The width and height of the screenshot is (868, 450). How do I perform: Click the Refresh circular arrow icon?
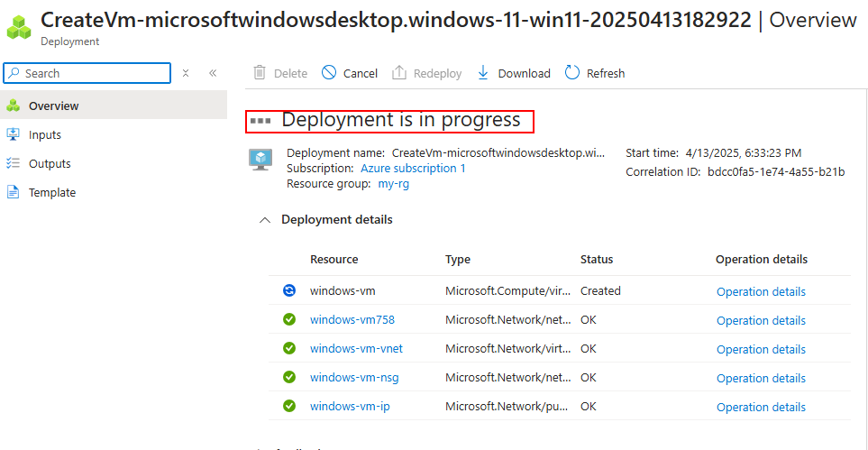(572, 73)
